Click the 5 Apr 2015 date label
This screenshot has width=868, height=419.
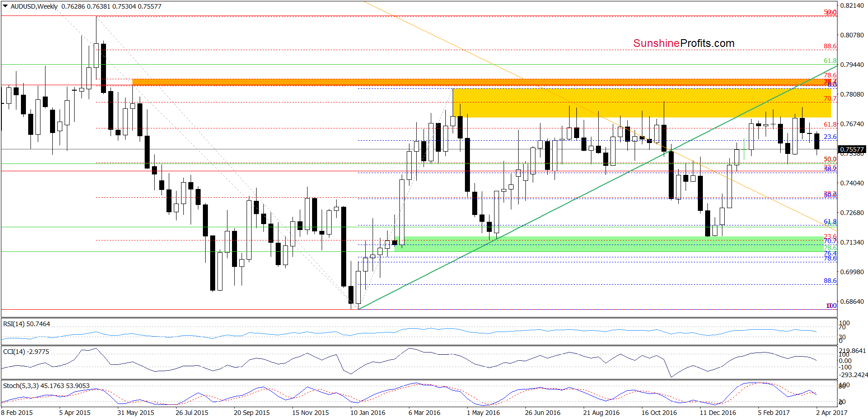pos(75,413)
